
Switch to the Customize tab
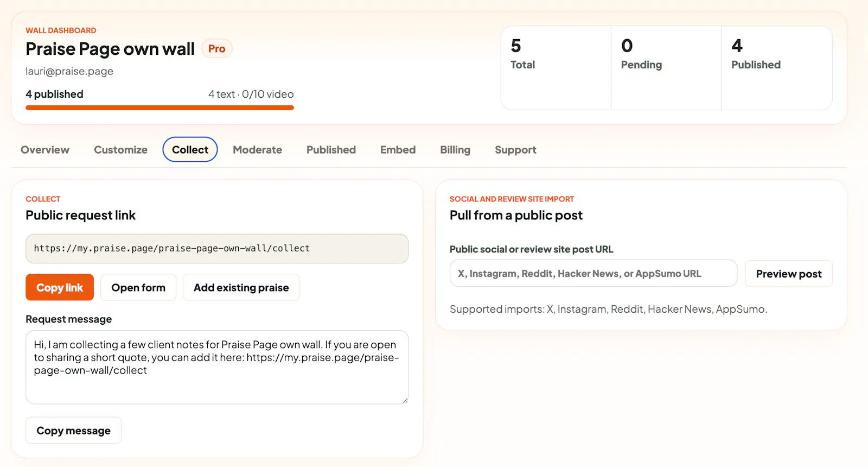(120, 150)
